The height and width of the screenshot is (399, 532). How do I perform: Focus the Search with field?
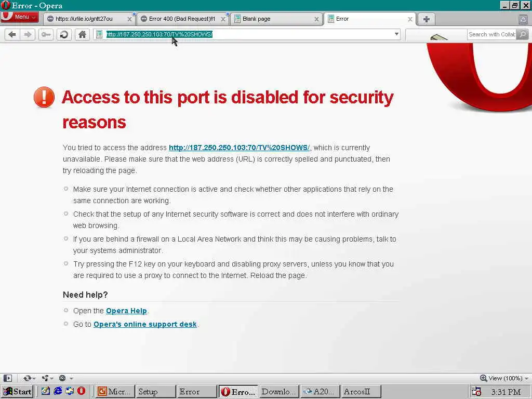(x=491, y=34)
